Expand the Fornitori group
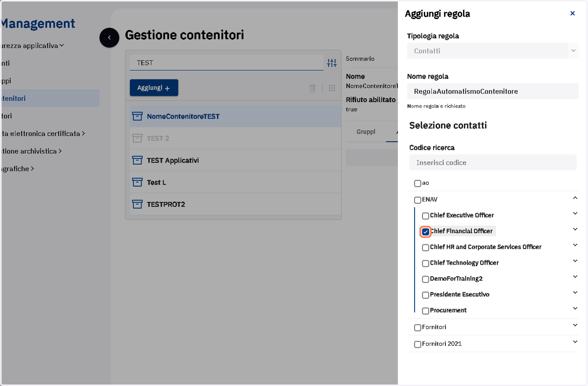588x386 pixels. 575,325
